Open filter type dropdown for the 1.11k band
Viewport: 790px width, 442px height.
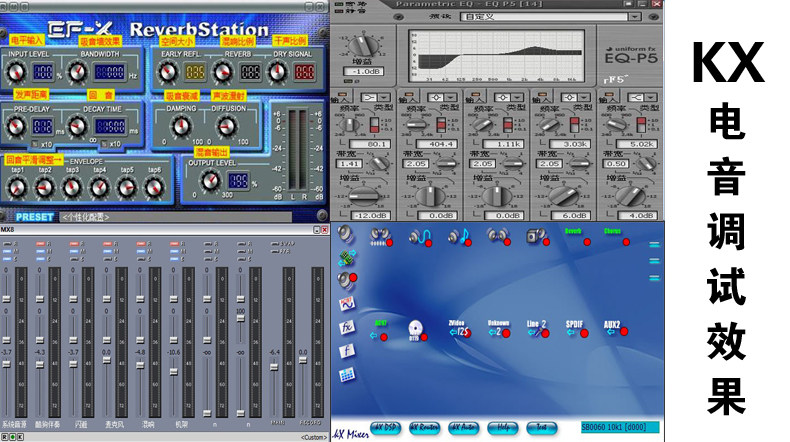[x=517, y=97]
